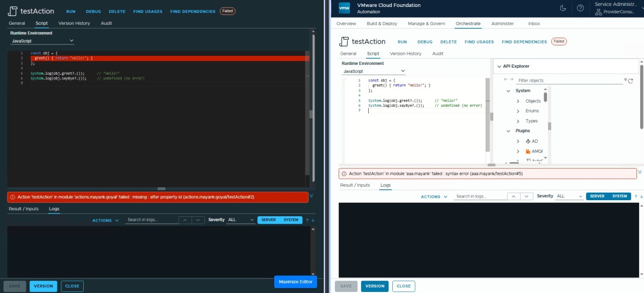Expand the Objects tree node
The width and height of the screenshot is (644, 293).
[x=518, y=101]
